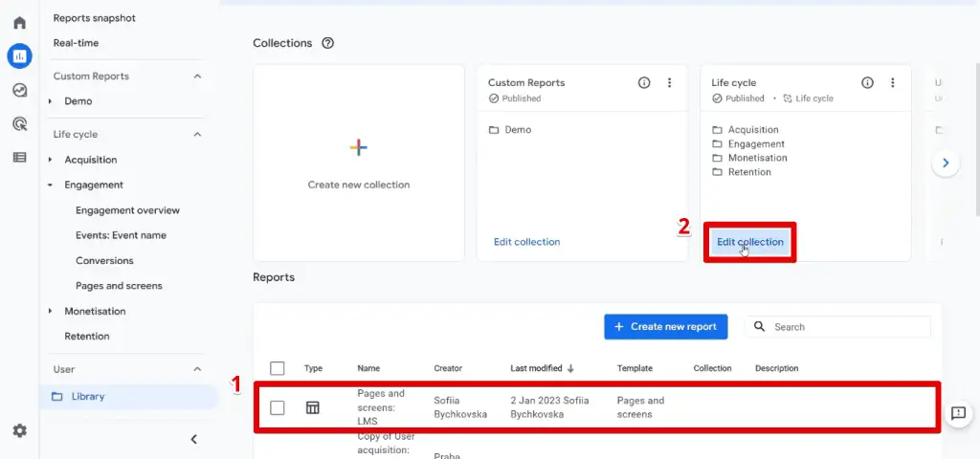Open the Admin settings gear
Viewport: 980px width, 459px height.
coord(19,430)
